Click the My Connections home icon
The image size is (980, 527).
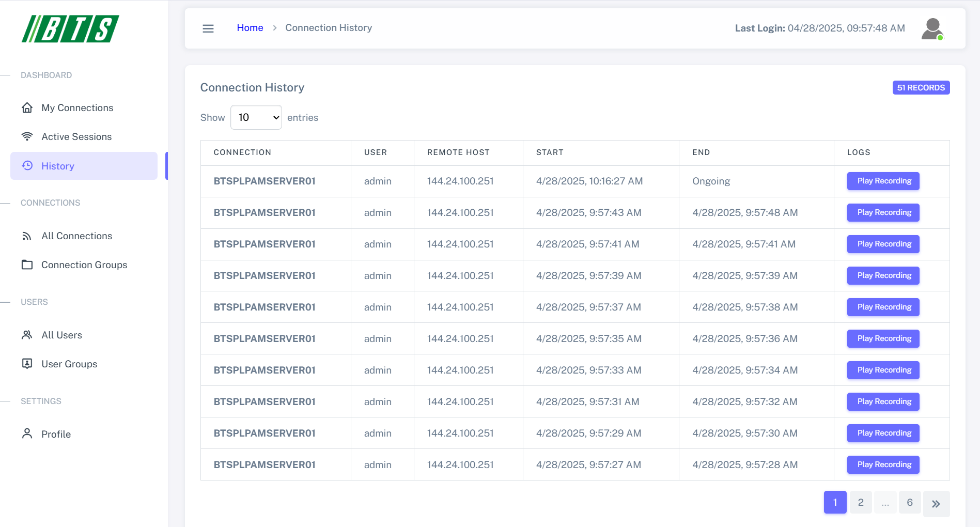coord(27,107)
